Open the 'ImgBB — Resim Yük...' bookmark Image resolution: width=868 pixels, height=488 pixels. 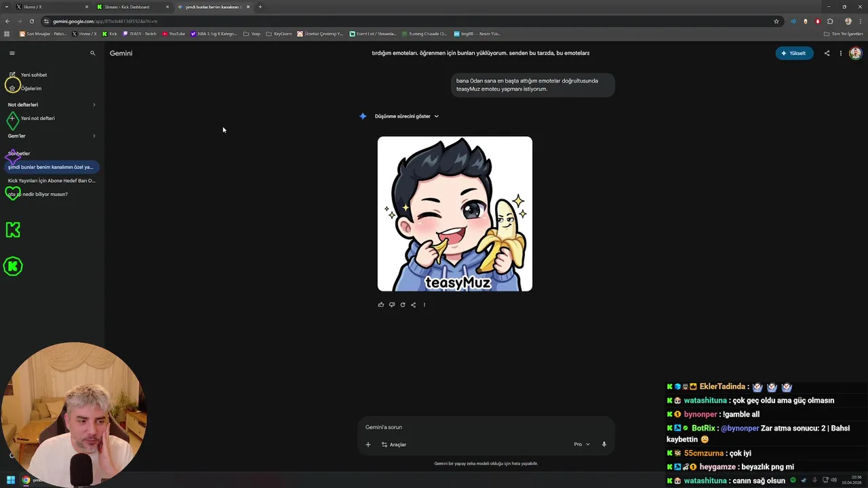[x=477, y=33]
